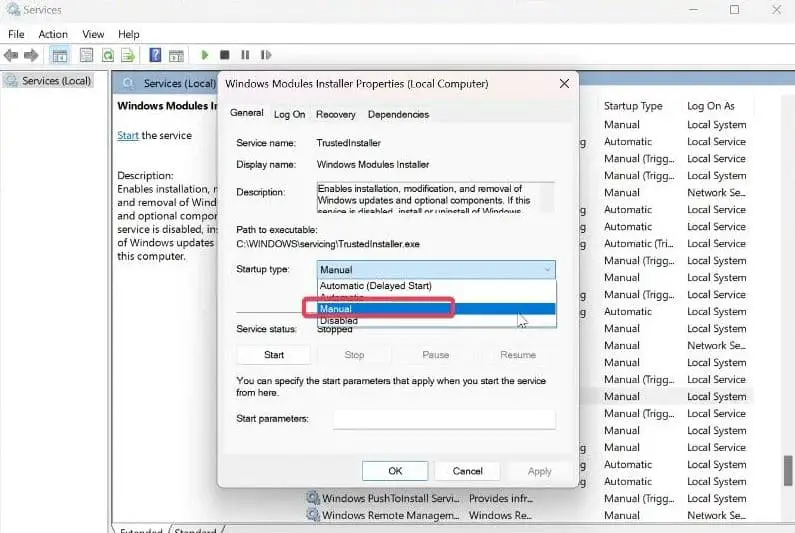795x533 pixels.
Task: Click the greyed Apply button
Action: 539,471
